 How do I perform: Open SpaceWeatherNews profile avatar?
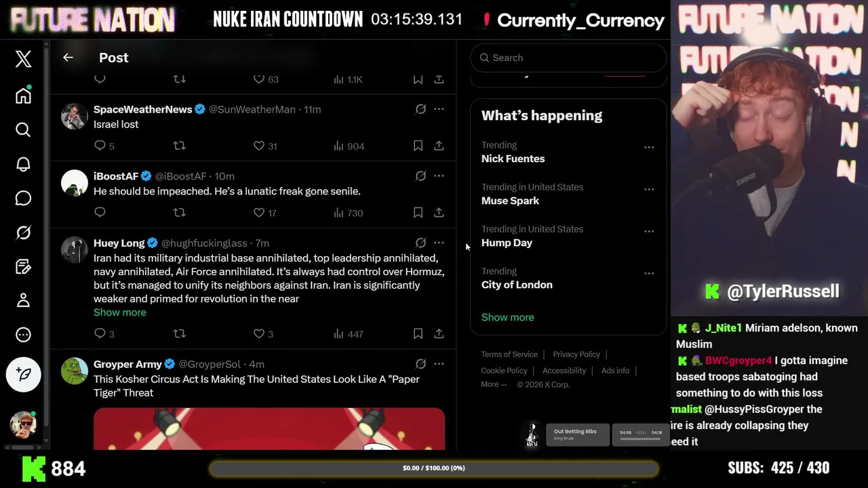pyautogui.click(x=75, y=116)
